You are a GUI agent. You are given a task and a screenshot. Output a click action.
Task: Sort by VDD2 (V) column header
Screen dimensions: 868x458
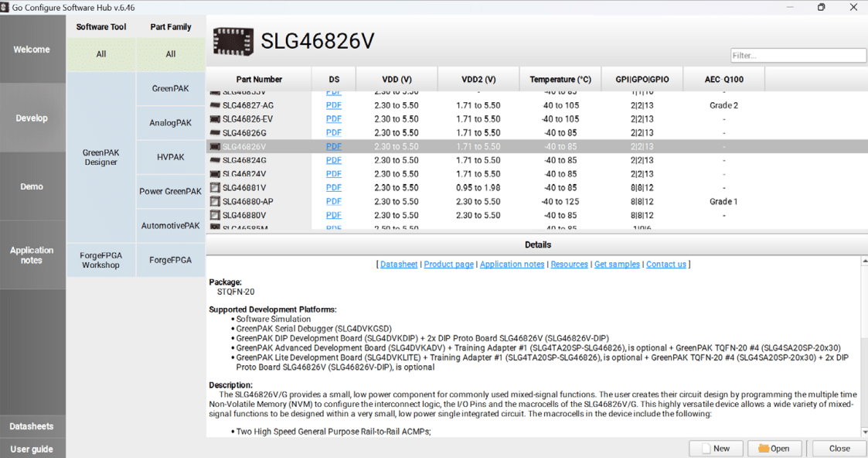click(x=478, y=79)
